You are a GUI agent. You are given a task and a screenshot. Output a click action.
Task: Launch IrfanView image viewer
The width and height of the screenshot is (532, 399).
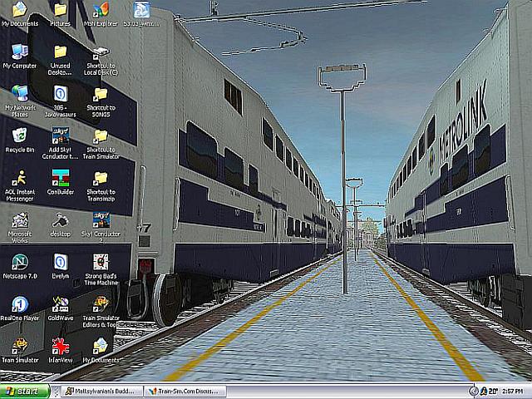[x=61, y=350]
